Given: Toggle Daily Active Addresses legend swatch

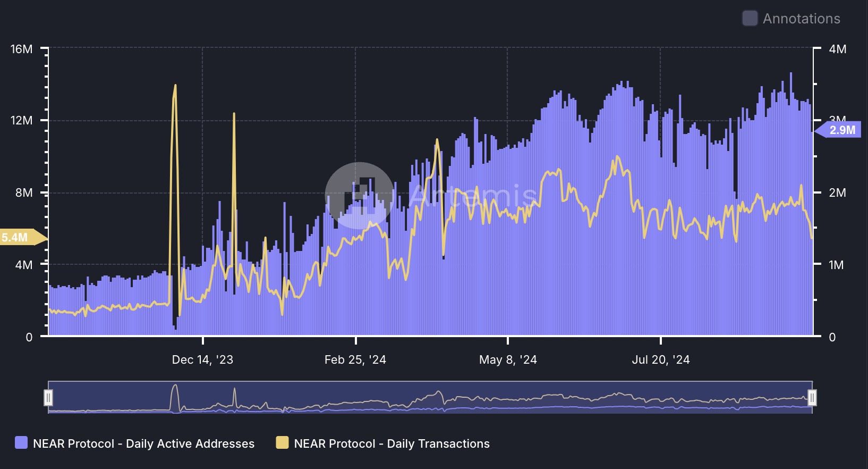Looking at the screenshot, I should [x=21, y=443].
